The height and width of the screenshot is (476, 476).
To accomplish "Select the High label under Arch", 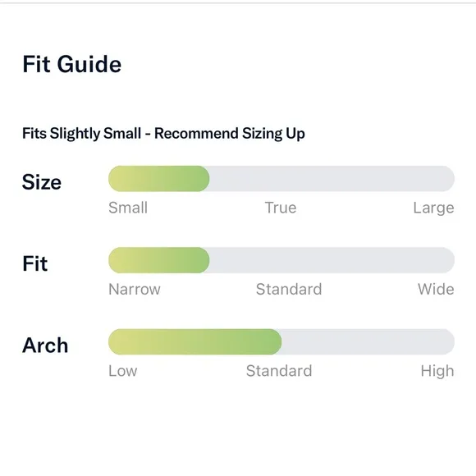I will coord(437,372).
